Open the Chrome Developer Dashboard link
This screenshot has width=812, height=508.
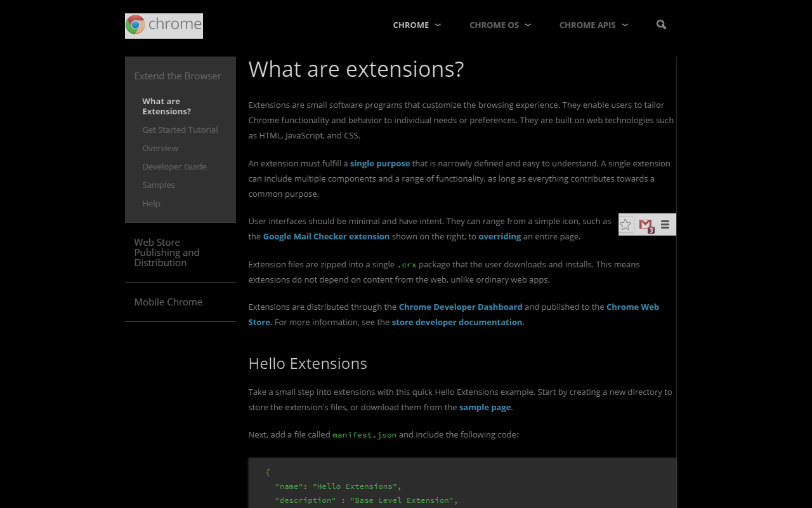[461, 307]
